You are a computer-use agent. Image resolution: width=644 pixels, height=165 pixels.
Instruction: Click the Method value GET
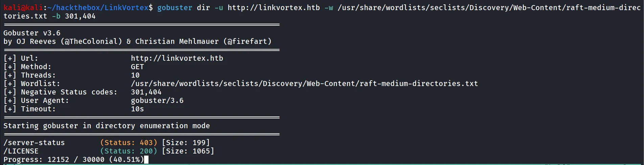(x=137, y=67)
